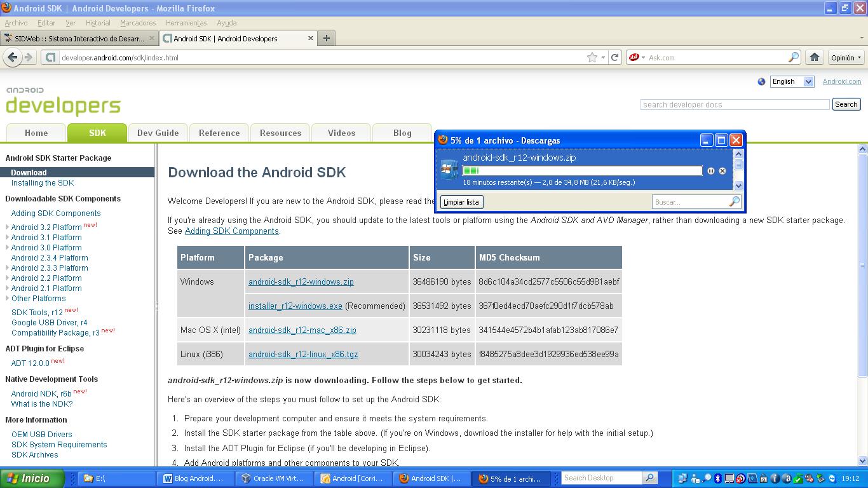Expand the Android 3.2 Platform item
868x488 pixels.
8,227
